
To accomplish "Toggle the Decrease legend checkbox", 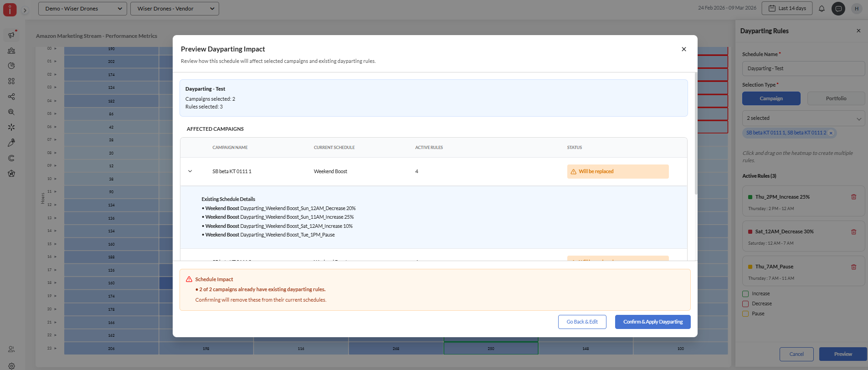I will pos(745,304).
